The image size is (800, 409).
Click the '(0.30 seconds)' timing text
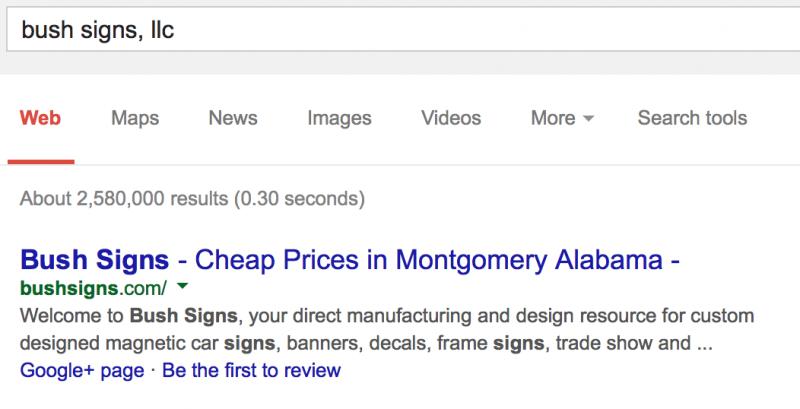tap(299, 198)
